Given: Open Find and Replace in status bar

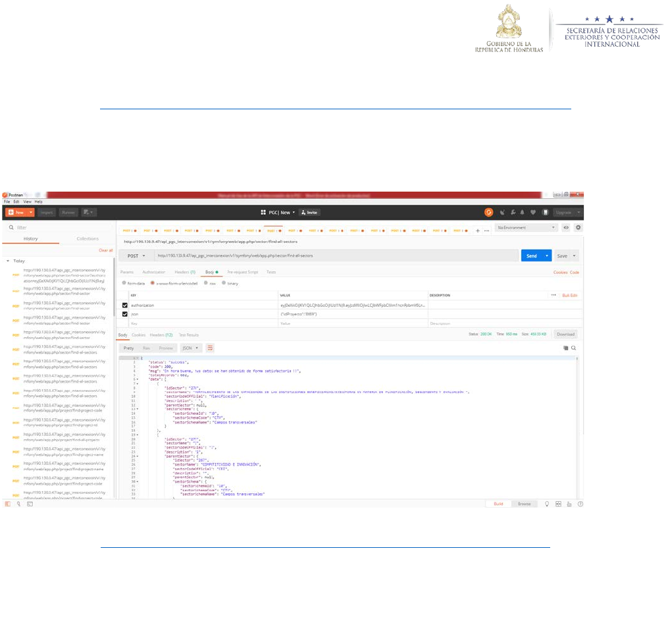Looking at the screenshot, I should (x=18, y=504).
